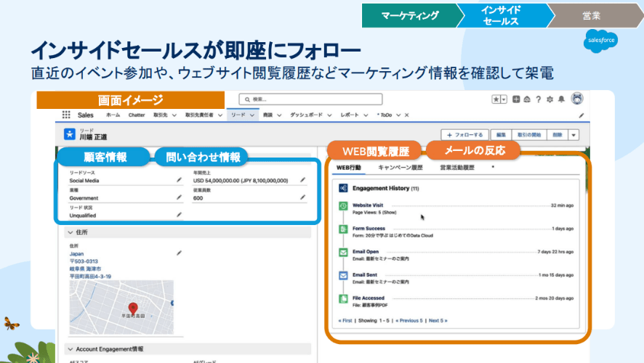Collapse the 住所 section
Screen dimensions: 644x363
click(70, 232)
